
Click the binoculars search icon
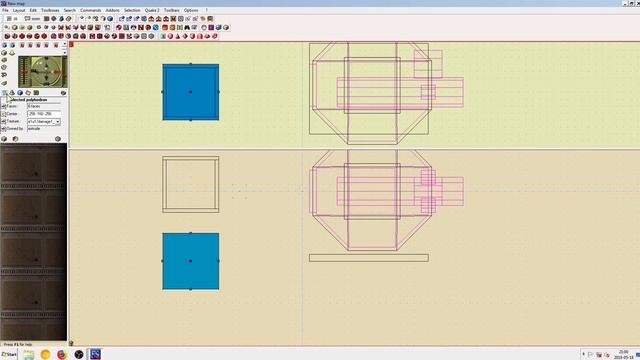click(x=187, y=27)
